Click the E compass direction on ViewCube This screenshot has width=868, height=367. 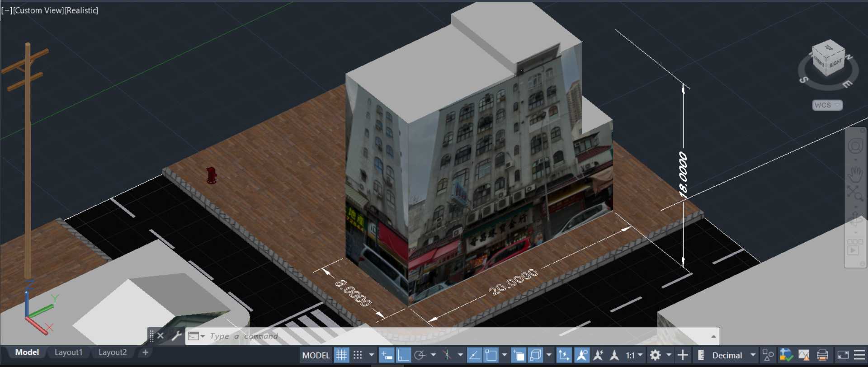pyautogui.click(x=847, y=84)
